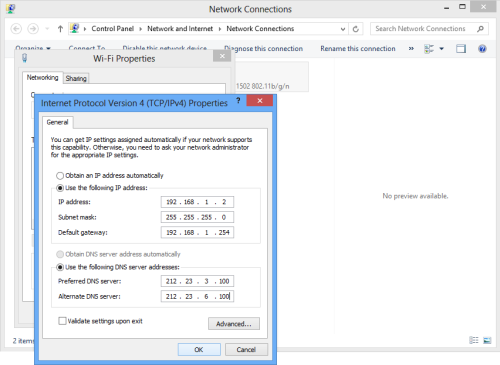This screenshot has width=500, height=365.
Task: Switch to Sharing tab in Wi-Fi Properties
Action: [x=76, y=78]
